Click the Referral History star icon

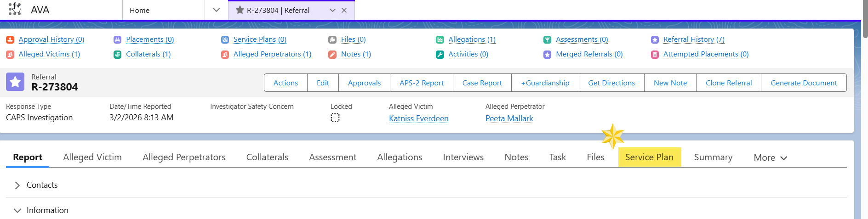[655, 40]
